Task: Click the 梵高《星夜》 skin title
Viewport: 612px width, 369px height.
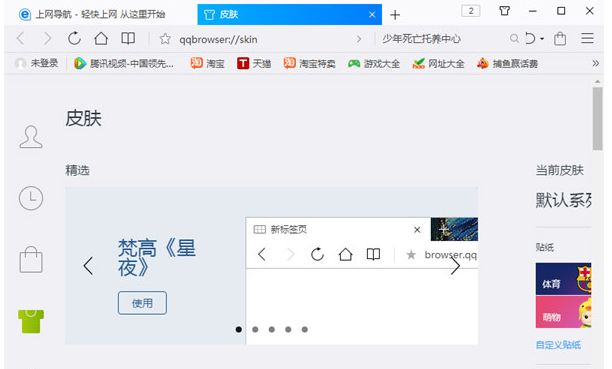Action: [x=157, y=257]
